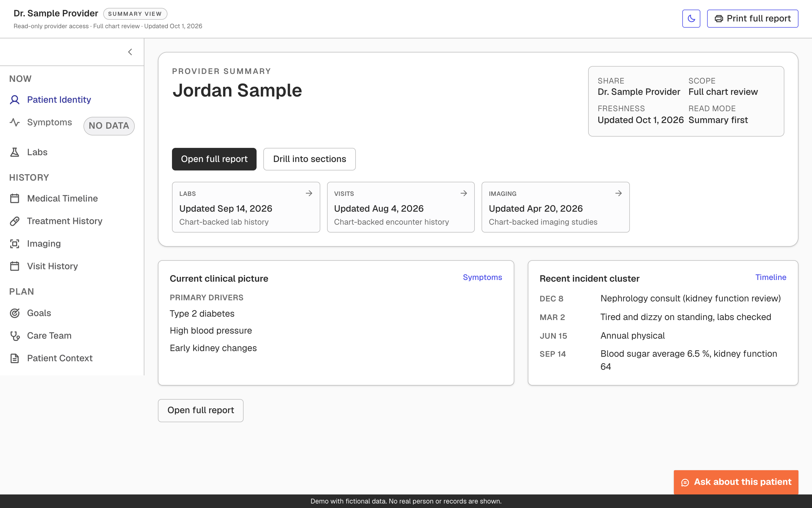Screen dimensions: 812x508
Task: Click the Early kidney changes entry
Action: tap(213, 348)
